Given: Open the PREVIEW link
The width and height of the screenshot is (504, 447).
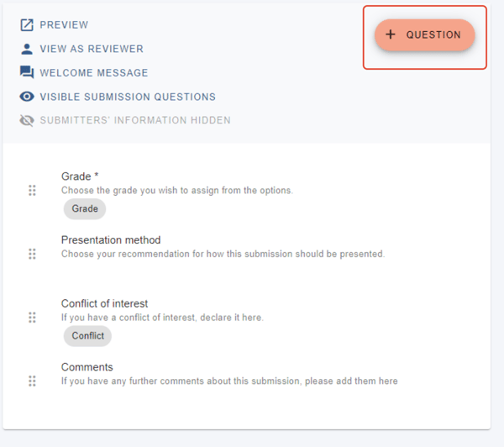Looking at the screenshot, I should [64, 24].
